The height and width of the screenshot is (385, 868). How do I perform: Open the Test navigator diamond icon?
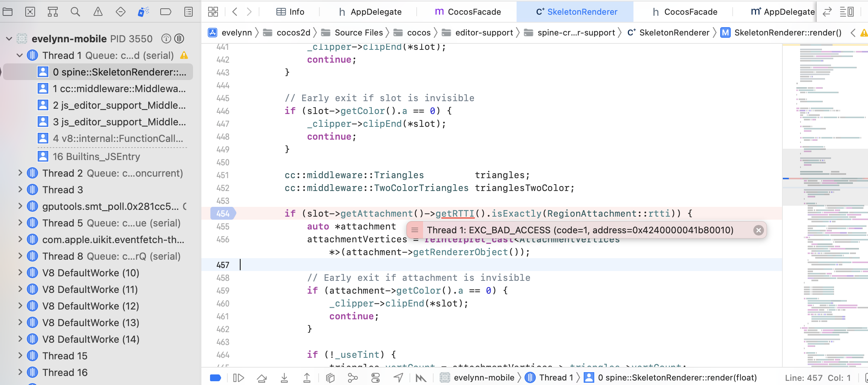[121, 12]
